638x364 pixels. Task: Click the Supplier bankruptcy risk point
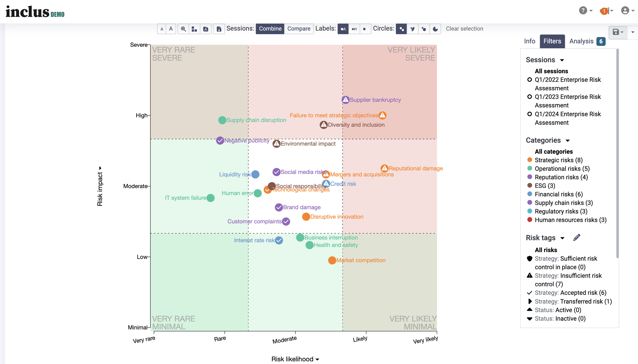[x=345, y=100]
